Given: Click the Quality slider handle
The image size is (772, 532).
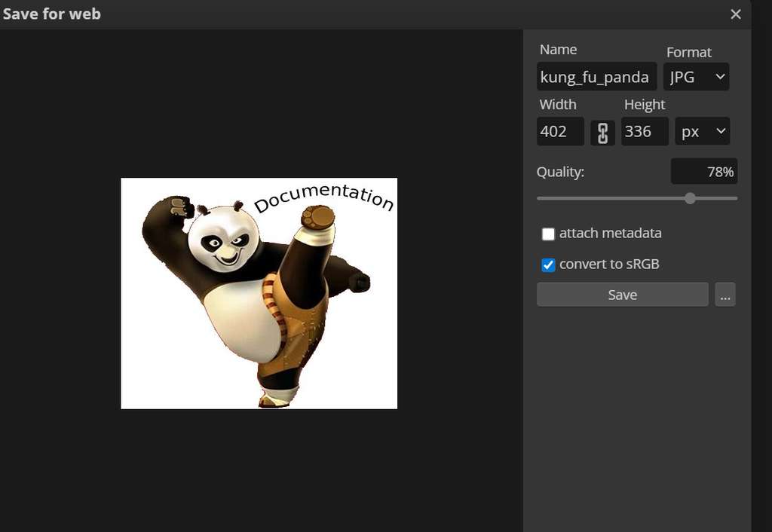Looking at the screenshot, I should 691,198.
